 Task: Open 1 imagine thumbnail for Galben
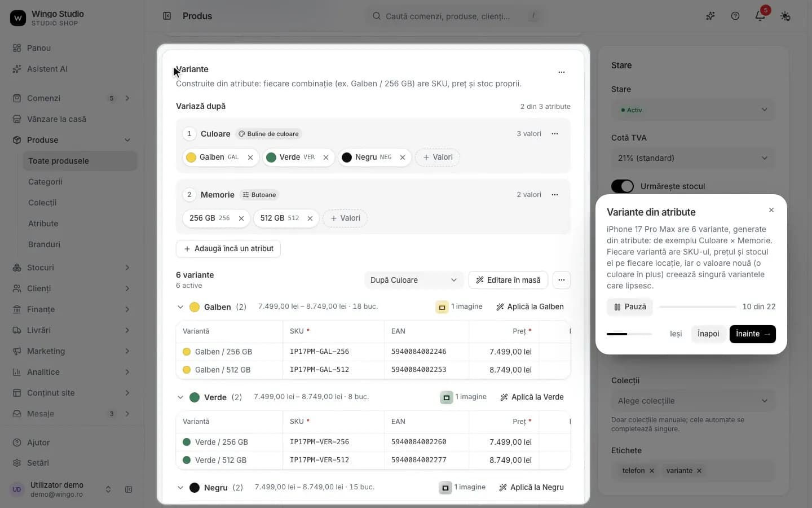pyautogui.click(x=442, y=307)
